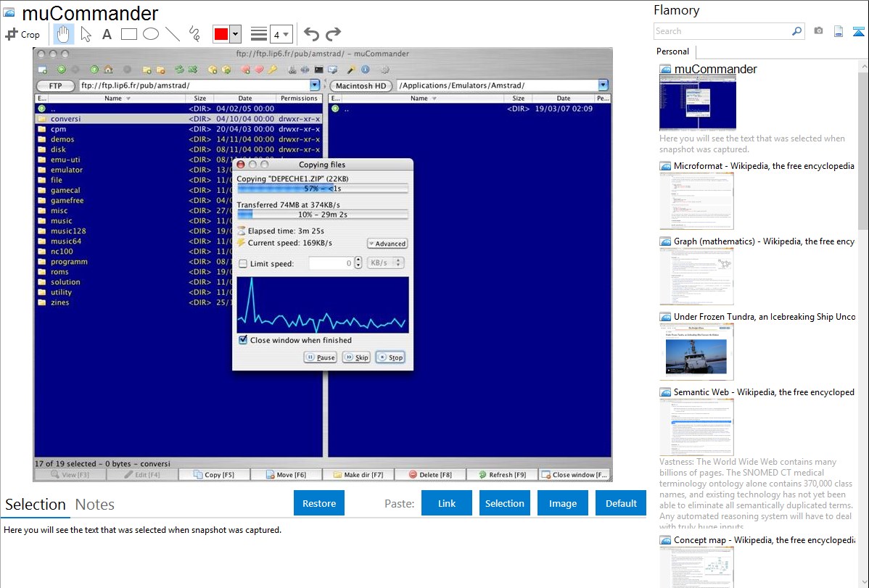The width and height of the screenshot is (869, 588).
Task: Open the Macintosh HD drive selector
Action: click(x=361, y=86)
